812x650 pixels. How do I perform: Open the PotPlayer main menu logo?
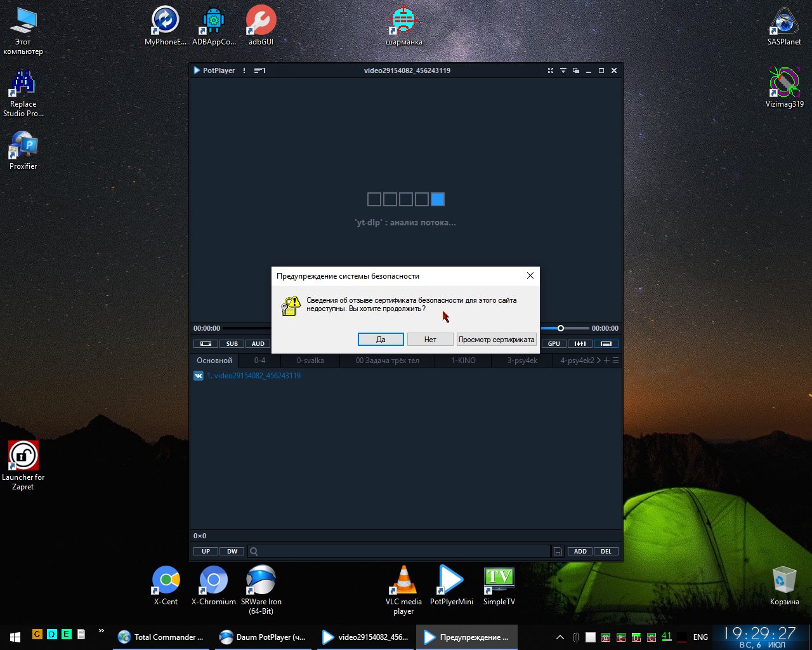(x=214, y=70)
